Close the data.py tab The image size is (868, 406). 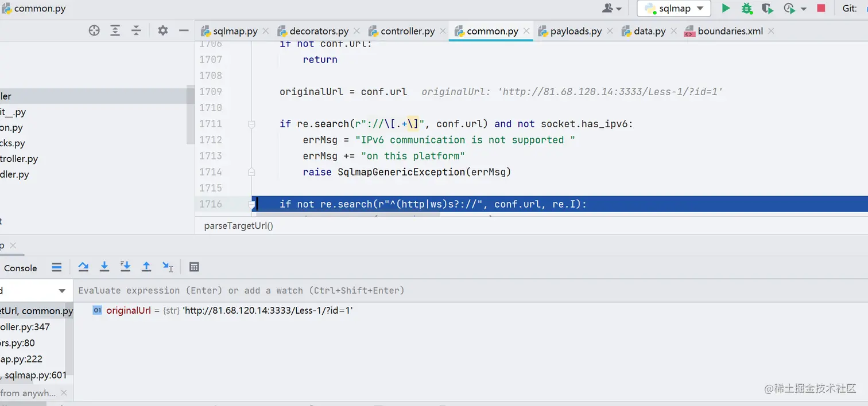coord(674,31)
